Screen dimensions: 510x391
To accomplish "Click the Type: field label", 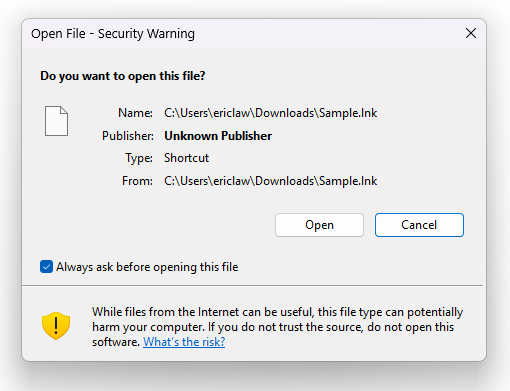I will click(139, 158).
